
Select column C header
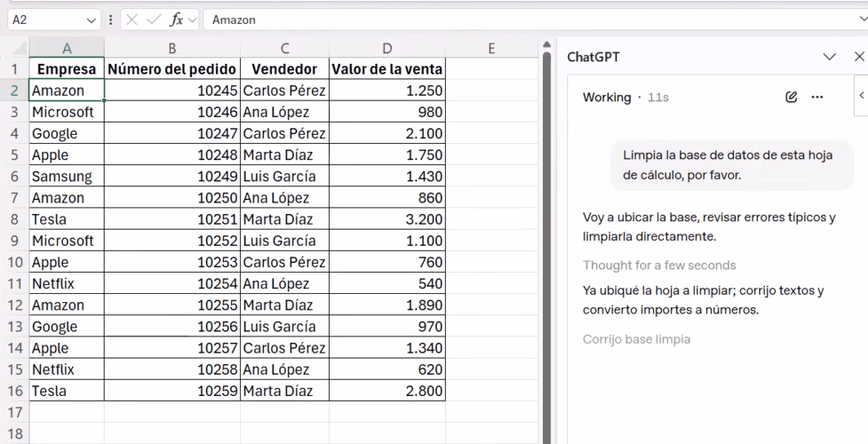[284, 48]
